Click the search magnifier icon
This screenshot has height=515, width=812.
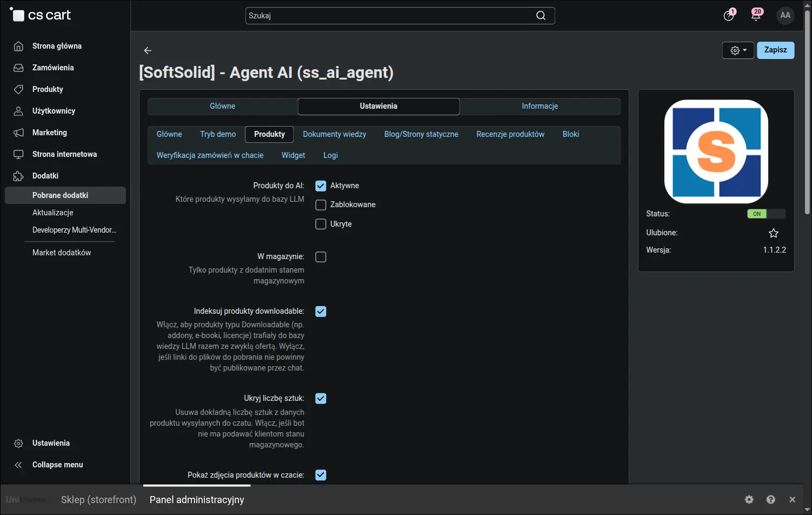tap(541, 16)
